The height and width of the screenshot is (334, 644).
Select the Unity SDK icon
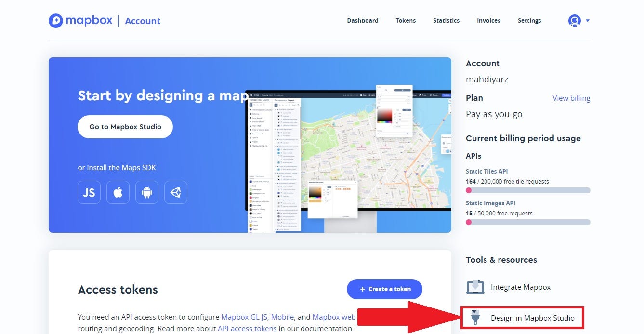(175, 192)
